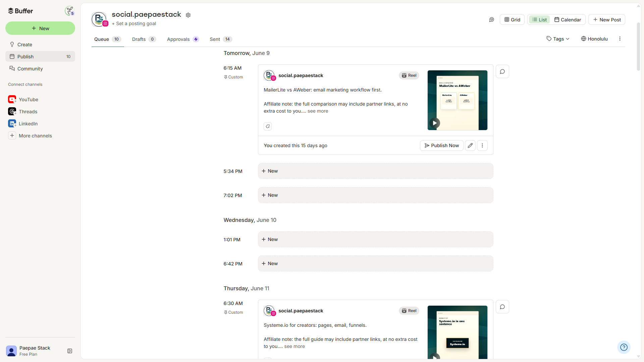Open the Honolulu timezone selector
Viewport: 644px width, 362px height.
pos(594,39)
